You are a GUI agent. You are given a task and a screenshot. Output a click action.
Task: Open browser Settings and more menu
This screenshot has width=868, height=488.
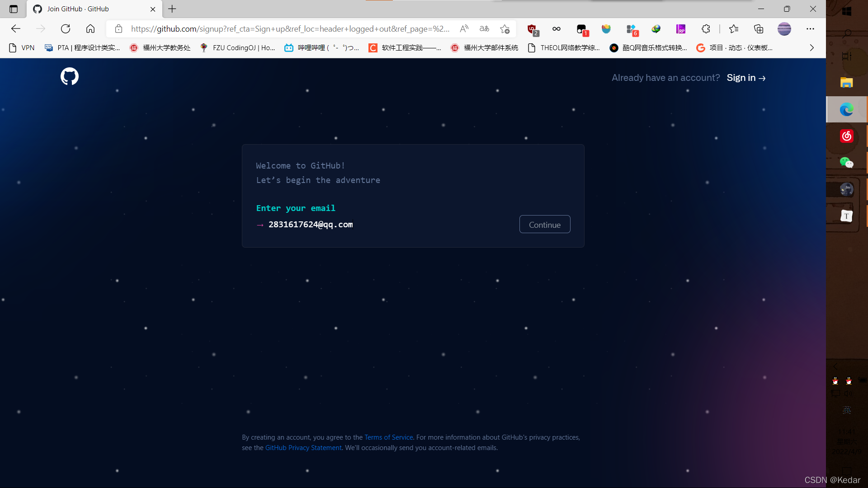[x=810, y=29]
